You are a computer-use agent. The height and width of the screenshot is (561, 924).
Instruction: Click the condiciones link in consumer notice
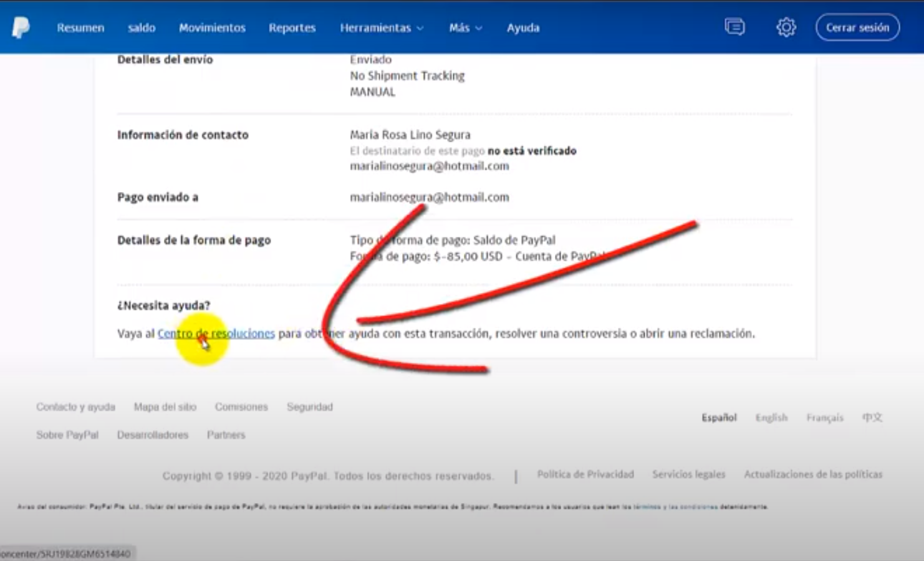[x=698, y=507]
